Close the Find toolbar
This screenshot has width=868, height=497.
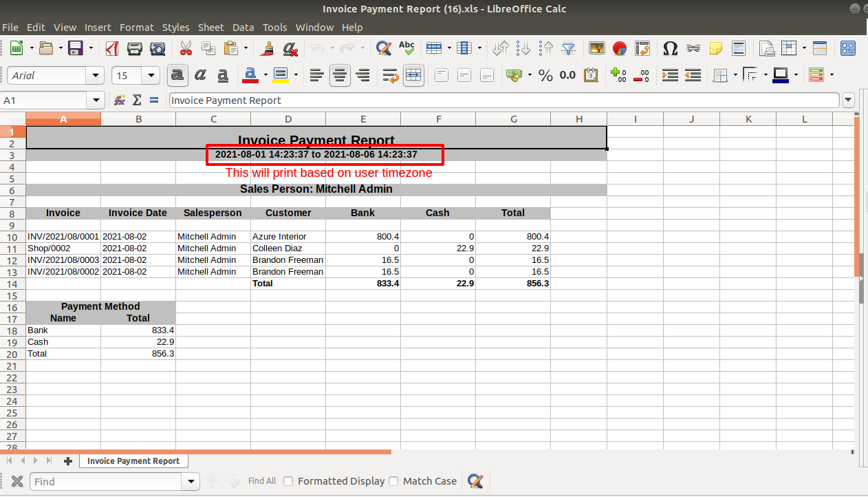coord(17,481)
